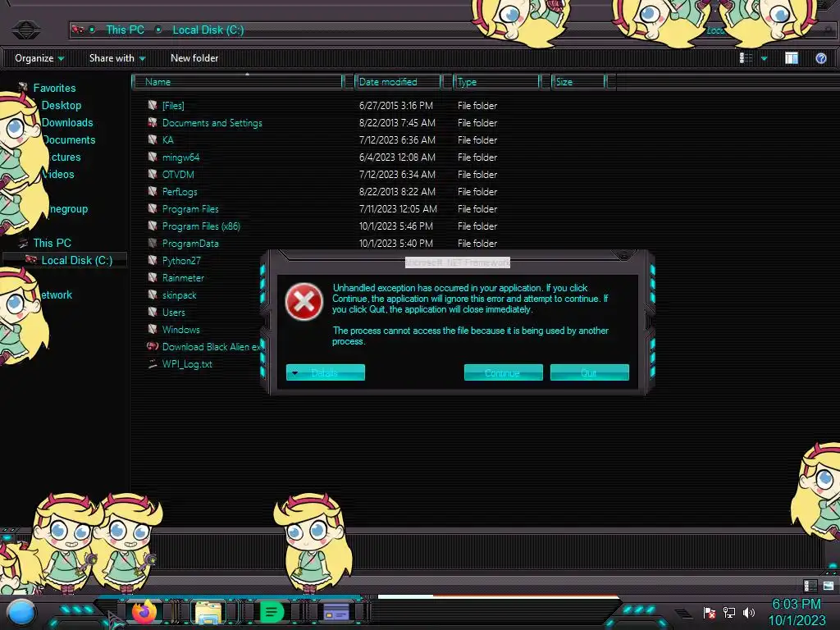
Task: Open the view options dropdown arrow
Action: (x=764, y=58)
